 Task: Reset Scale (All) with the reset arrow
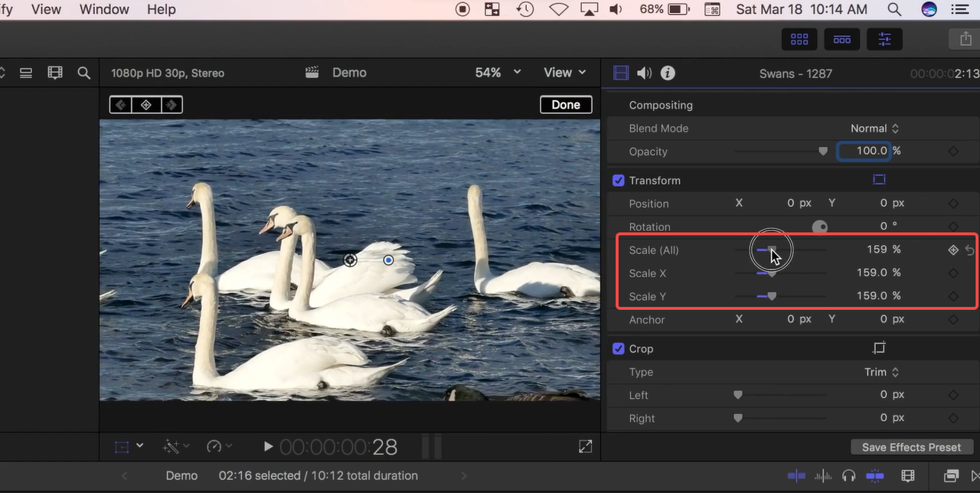click(x=970, y=250)
